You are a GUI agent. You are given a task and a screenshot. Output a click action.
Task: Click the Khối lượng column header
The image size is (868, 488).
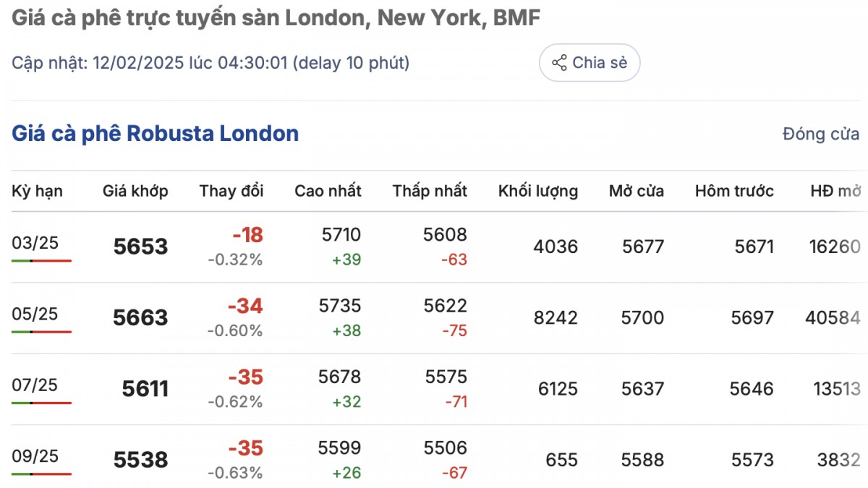tap(538, 191)
